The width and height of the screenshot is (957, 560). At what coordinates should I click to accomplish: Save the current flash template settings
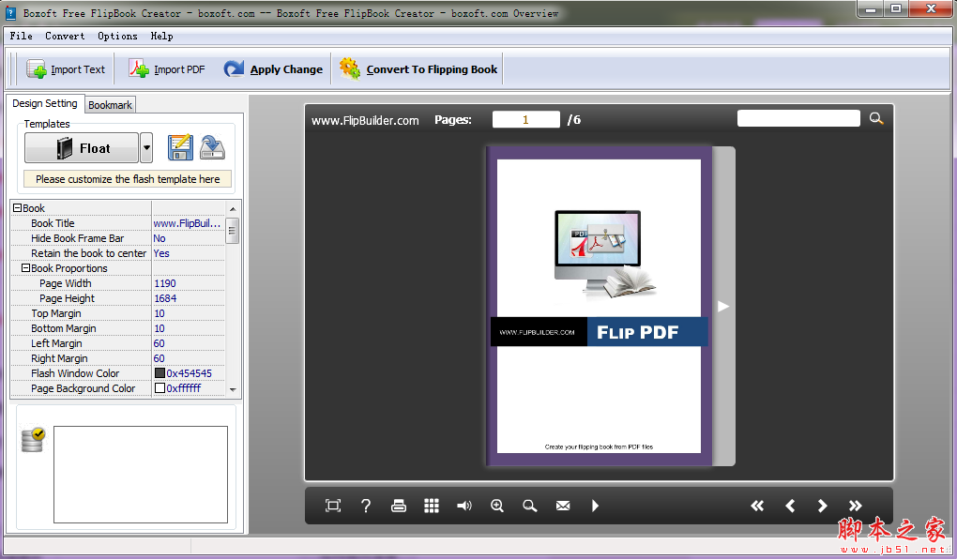180,147
